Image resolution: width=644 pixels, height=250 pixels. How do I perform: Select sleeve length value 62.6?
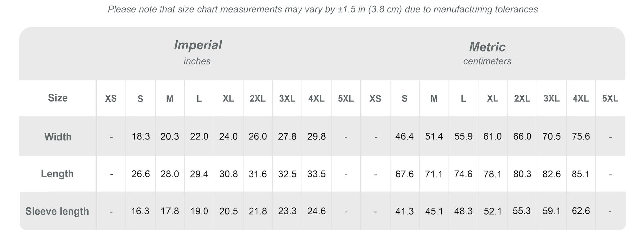[x=581, y=211]
